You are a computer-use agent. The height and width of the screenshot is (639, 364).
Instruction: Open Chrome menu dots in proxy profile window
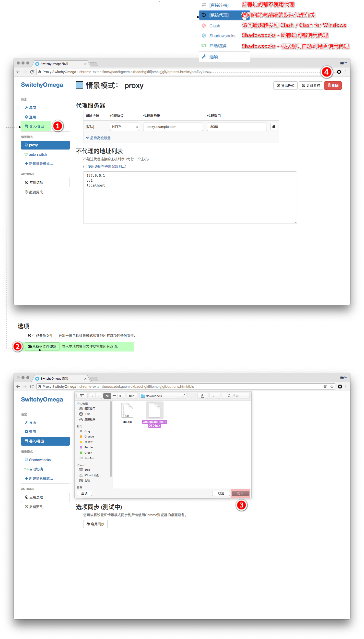pos(346,72)
